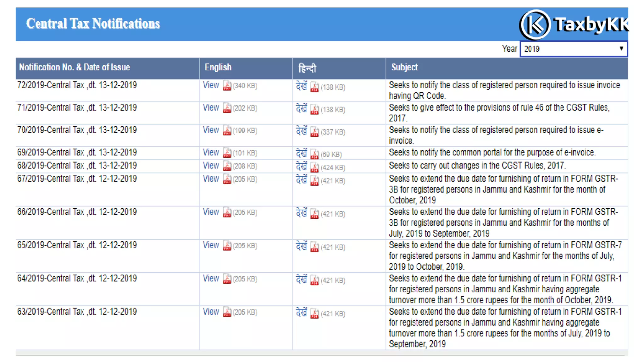Click the Year dropdown arrow

(621, 49)
